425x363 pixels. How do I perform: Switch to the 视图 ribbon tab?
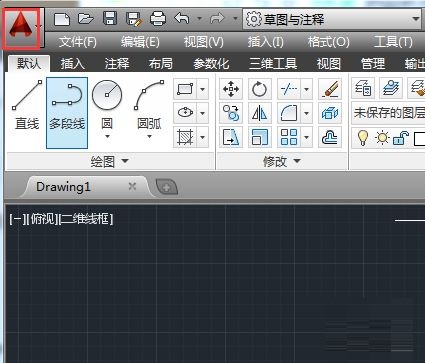tap(328, 64)
